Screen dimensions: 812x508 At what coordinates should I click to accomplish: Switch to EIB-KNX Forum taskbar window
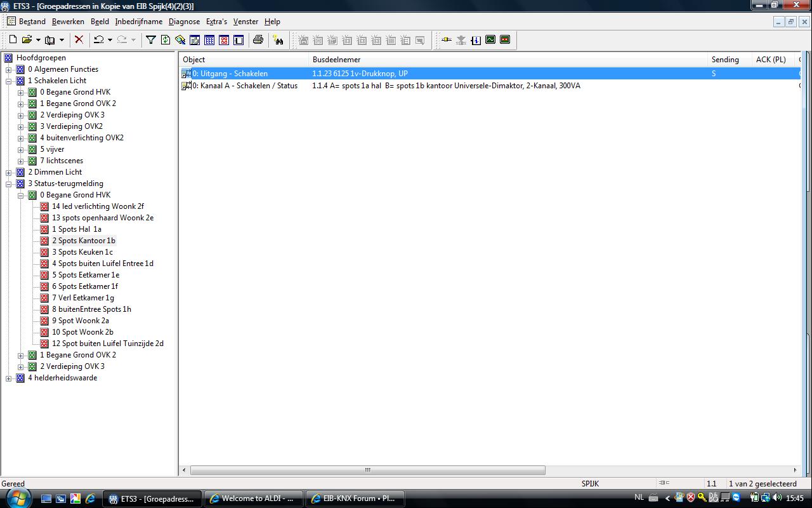(355, 498)
